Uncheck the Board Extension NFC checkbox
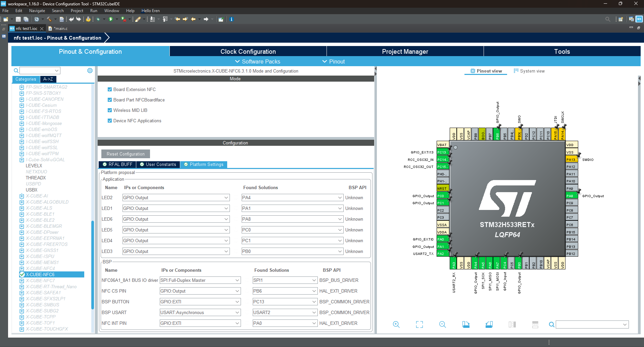This screenshot has width=644, height=347. (x=109, y=89)
